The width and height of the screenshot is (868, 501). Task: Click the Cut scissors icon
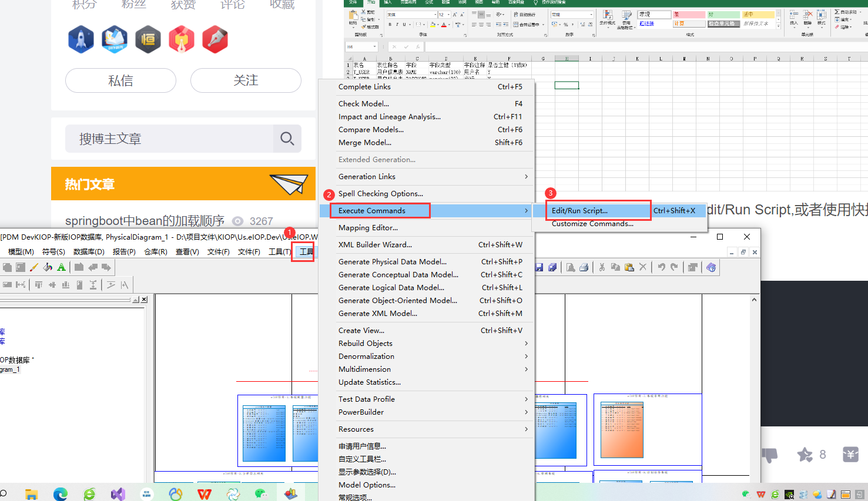[602, 267]
